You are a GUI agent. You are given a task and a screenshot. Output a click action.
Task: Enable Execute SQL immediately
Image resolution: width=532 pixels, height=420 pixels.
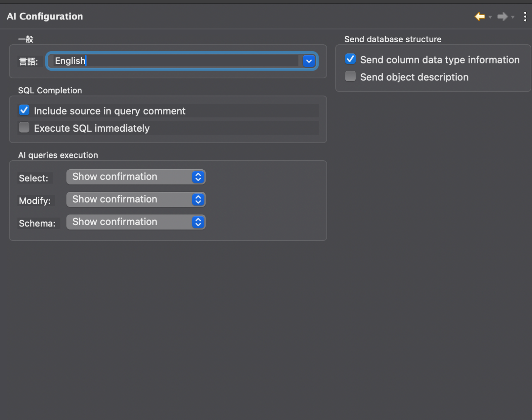pyautogui.click(x=24, y=128)
